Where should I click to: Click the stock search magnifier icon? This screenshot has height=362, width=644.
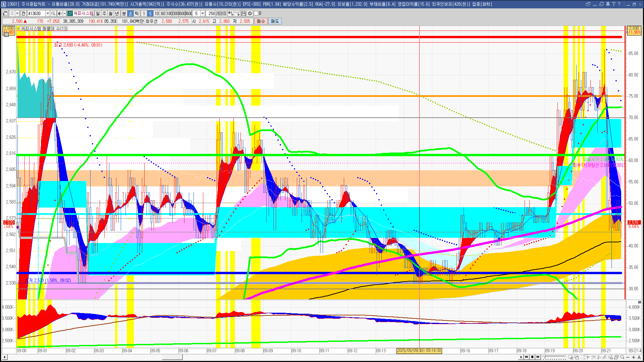53,13
